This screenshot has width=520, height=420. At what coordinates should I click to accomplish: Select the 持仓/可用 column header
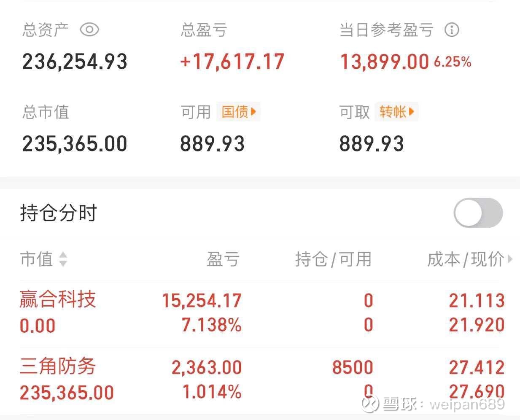tap(333, 259)
